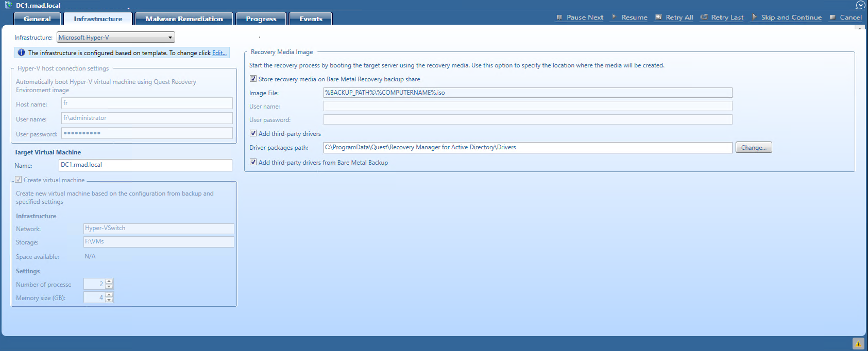
Task: Toggle the Create virtual machine checkbox
Action: click(19, 180)
